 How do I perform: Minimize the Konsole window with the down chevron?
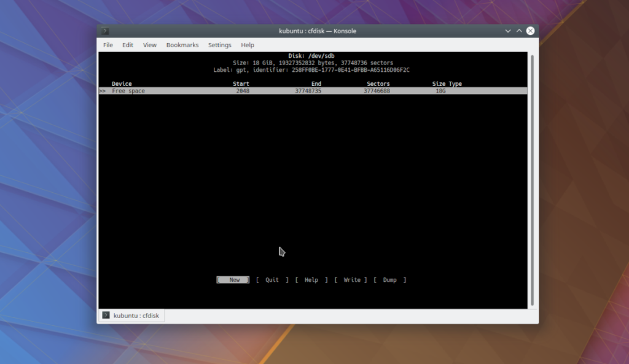pos(508,31)
